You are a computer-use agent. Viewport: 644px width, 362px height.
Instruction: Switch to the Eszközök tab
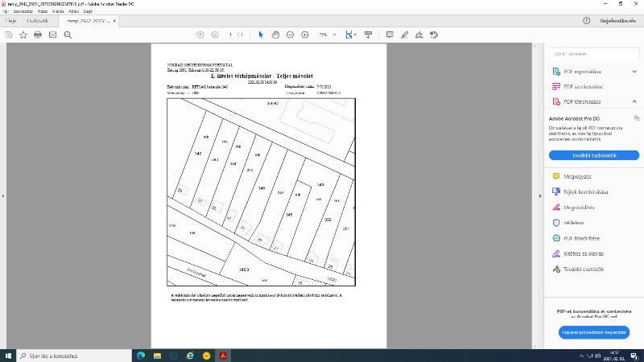pos(37,21)
